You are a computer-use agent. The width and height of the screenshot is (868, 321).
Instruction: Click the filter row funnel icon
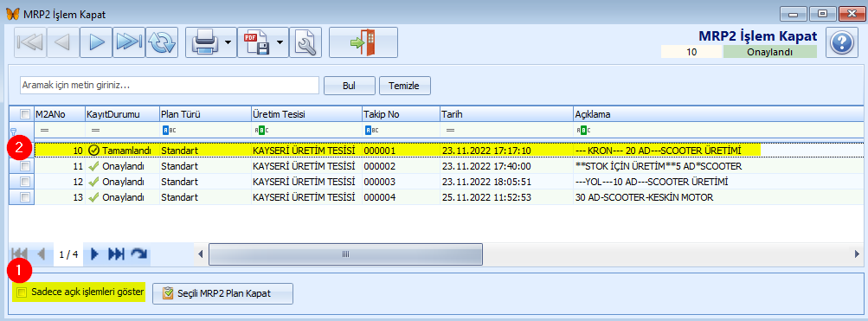(x=13, y=131)
